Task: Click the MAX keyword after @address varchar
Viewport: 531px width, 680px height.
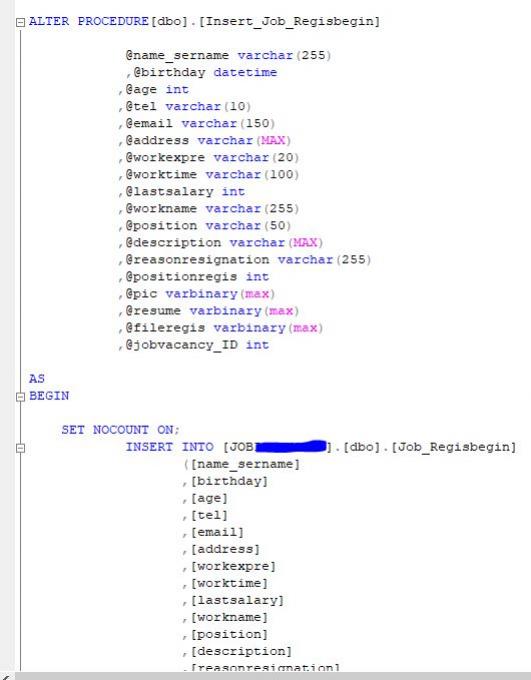Action: [x=273, y=141]
